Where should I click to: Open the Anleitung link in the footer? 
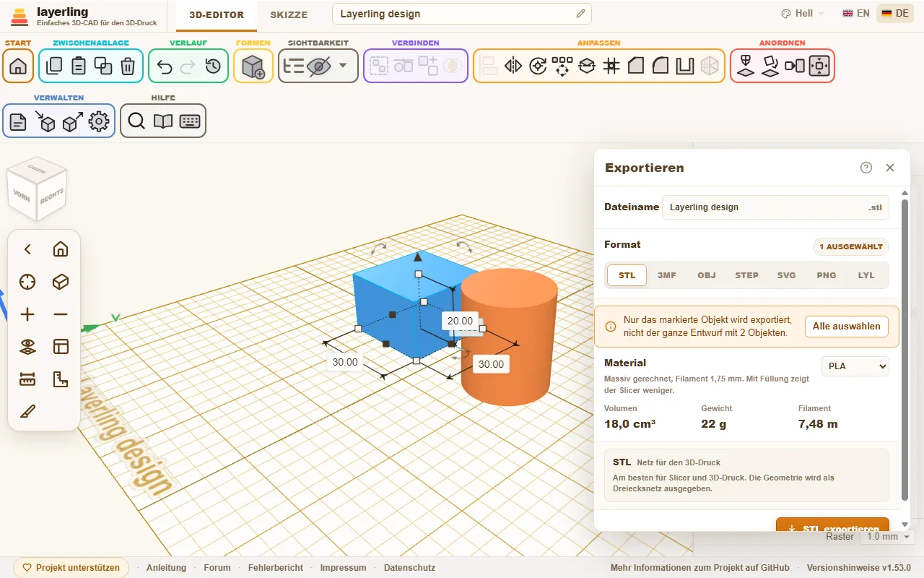pos(166,568)
